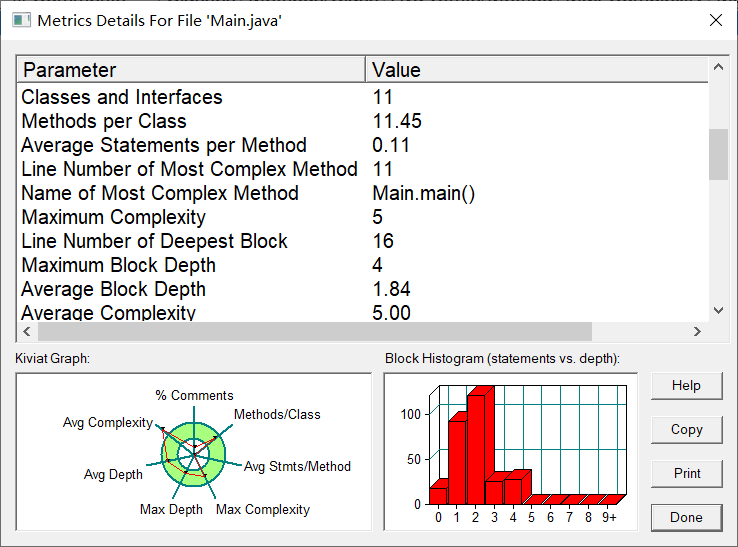This screenshot has width=738, height=547.
Task: Select the Methods per Class row
Action: point(362,121)
